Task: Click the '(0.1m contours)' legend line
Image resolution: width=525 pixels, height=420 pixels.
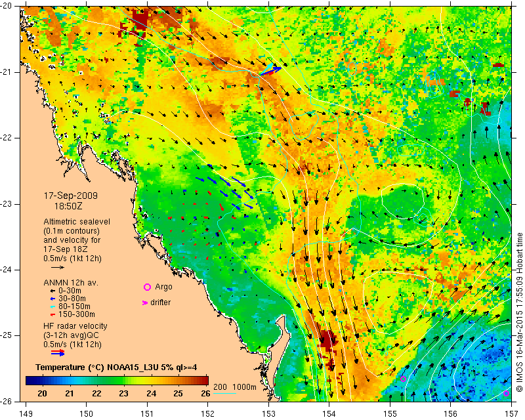Action: tap(72, 231)
